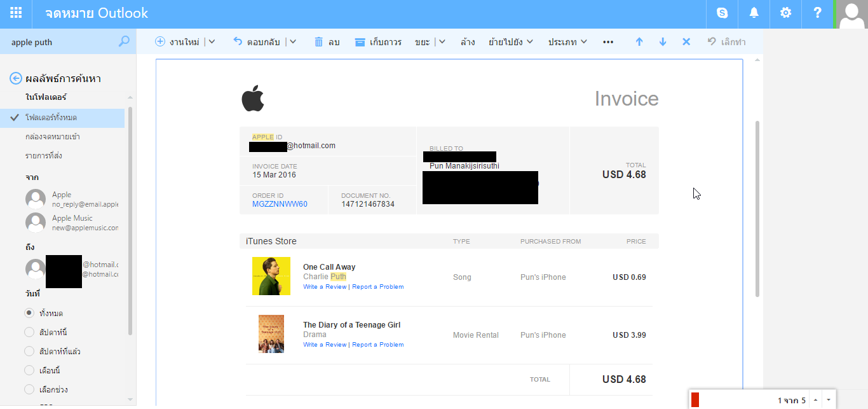Open the notifications bell
868x409 pixels.
(x=754, y=13)
